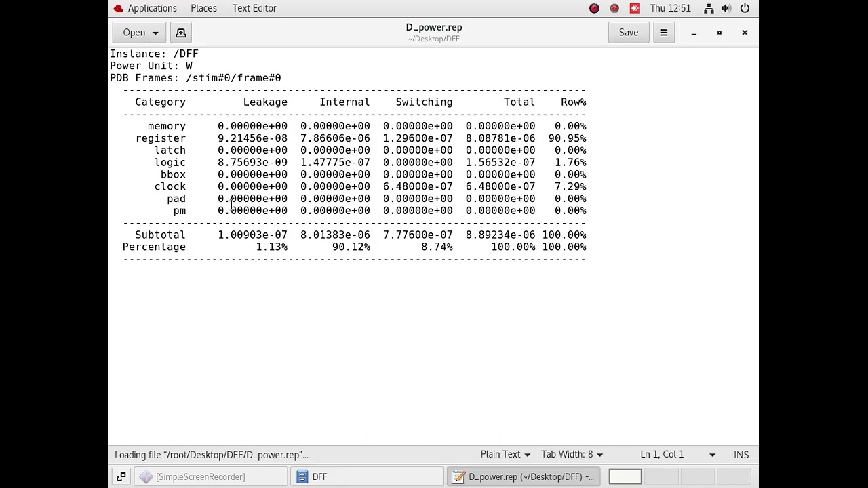This screenshot has width=868, height=488.
Task: Click the 'latch' row label
Action: (x=170, y=150)
